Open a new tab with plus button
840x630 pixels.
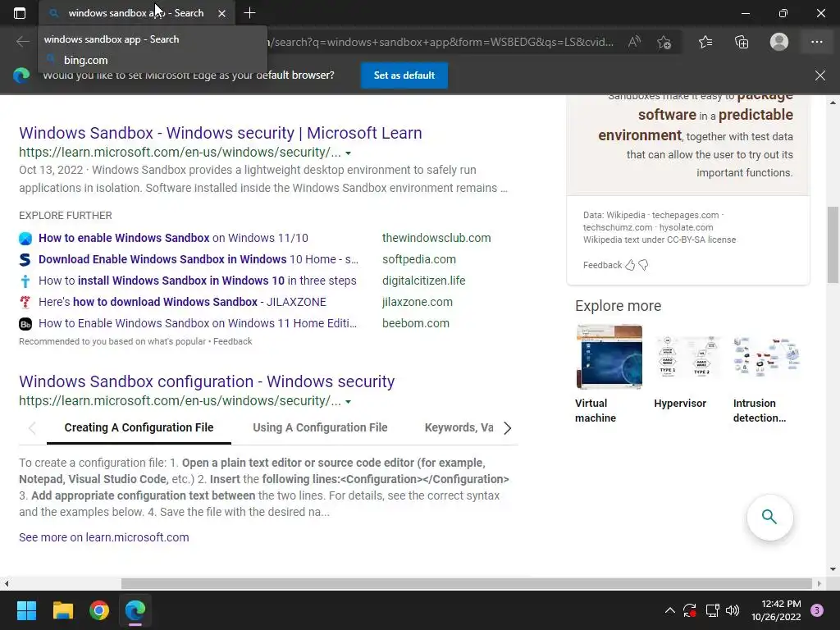tap(249, 13)
